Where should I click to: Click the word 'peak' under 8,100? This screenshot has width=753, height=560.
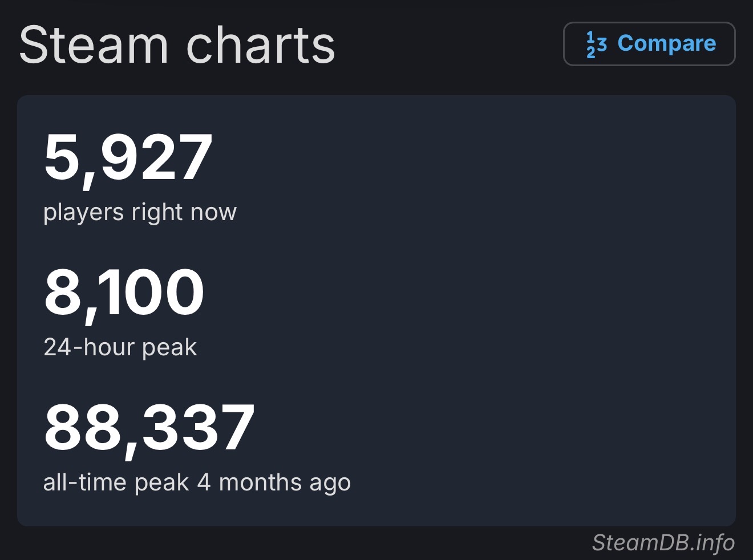pyautogui.click(x=169, y=348)
